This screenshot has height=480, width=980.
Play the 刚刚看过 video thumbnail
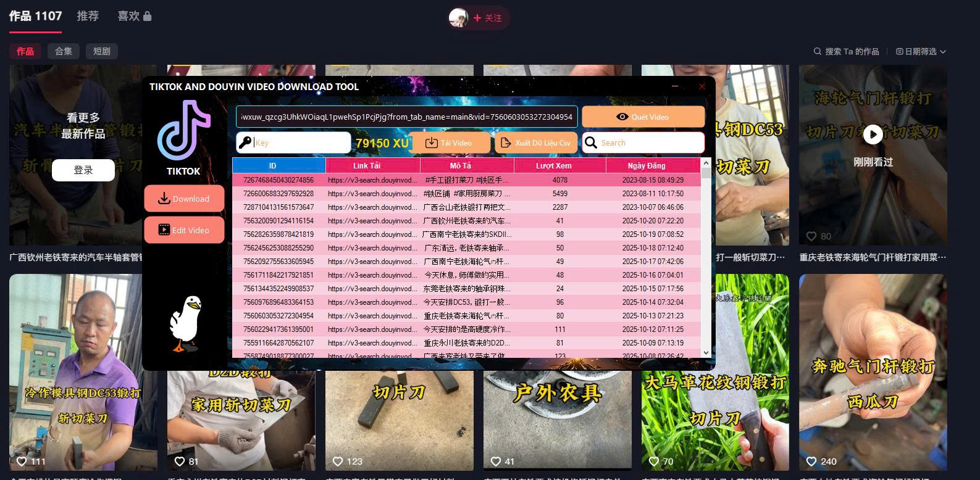point(873,134)
